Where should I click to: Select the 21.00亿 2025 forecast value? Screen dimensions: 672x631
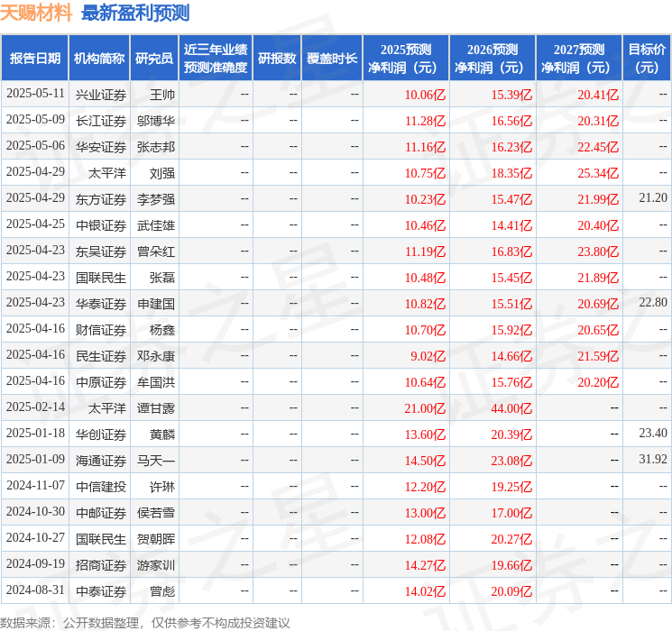tap(425, 407)
